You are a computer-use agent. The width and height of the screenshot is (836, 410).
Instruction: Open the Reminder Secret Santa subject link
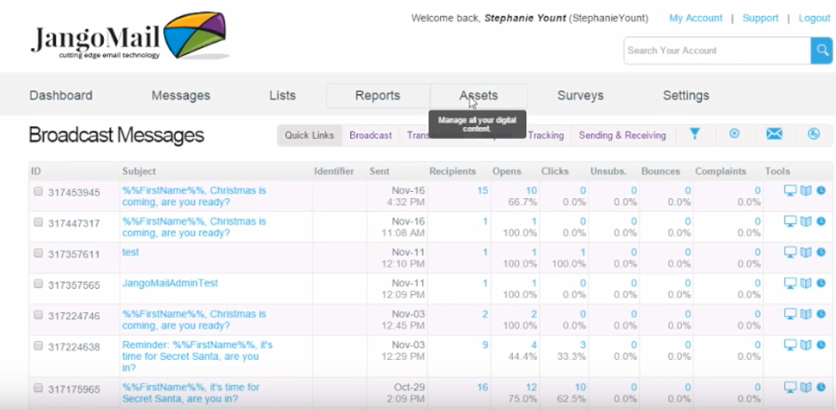point(197,356)
